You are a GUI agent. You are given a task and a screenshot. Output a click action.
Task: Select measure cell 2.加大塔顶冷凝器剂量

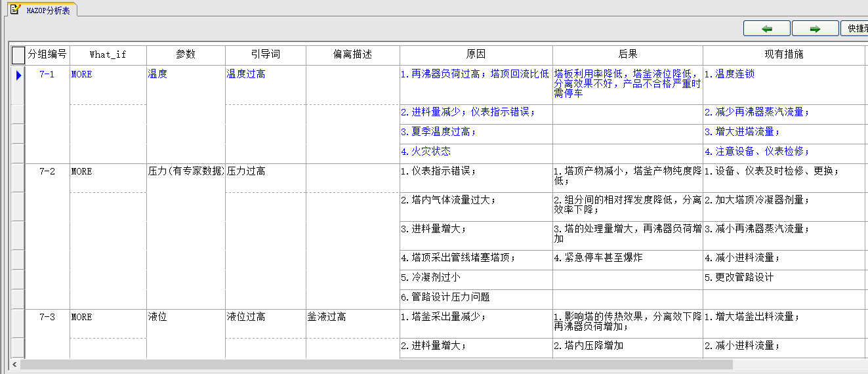click(784, 207)
